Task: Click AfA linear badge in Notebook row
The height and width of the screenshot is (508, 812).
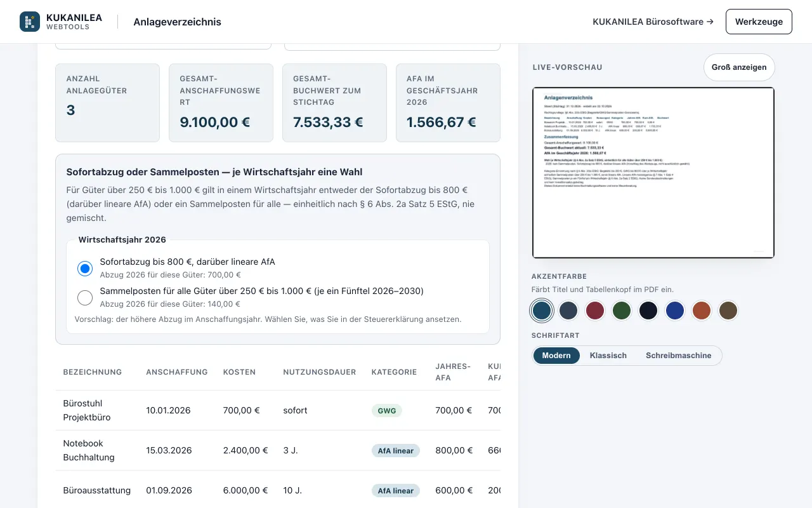Action: [395, 451]
